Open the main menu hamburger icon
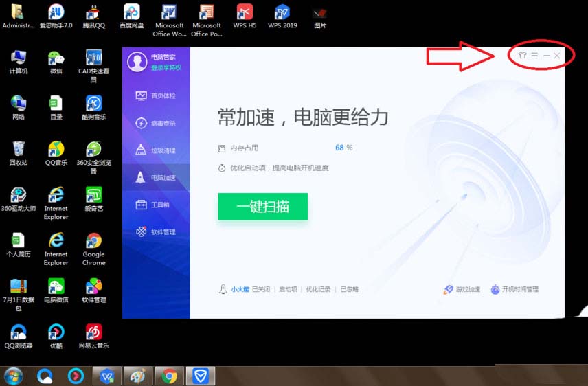 [534, 55]
